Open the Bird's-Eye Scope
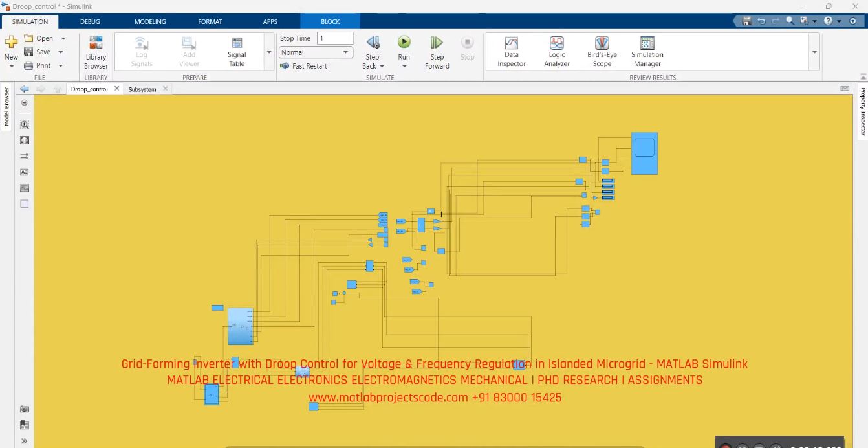Viewport: 868px width, 448px height. [602, 52]
